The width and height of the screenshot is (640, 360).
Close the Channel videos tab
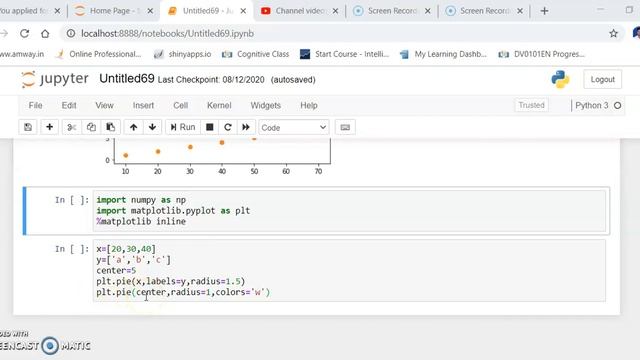click(336, 11)
